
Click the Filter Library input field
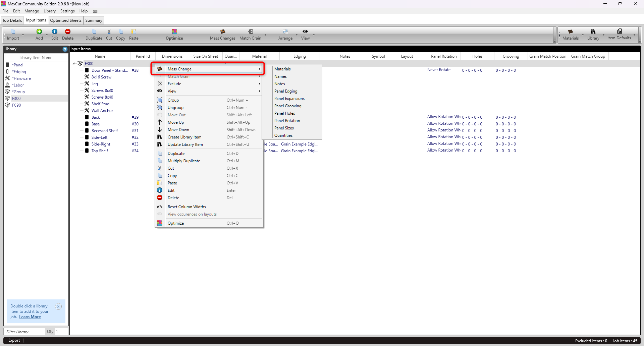point(24,332)
